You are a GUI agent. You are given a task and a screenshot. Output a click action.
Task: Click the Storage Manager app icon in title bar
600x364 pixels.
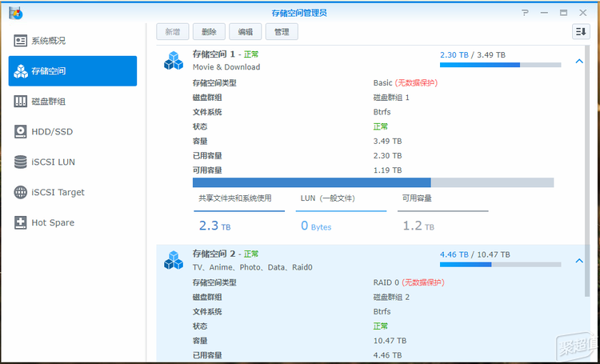click(x=14, y=13)
